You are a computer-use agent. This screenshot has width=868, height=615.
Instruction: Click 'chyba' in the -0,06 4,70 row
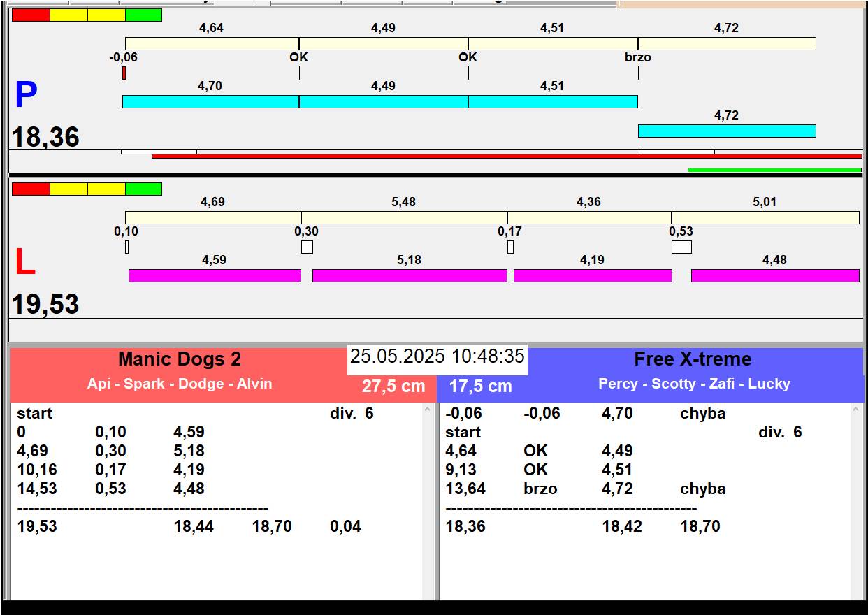coord(702,413)
